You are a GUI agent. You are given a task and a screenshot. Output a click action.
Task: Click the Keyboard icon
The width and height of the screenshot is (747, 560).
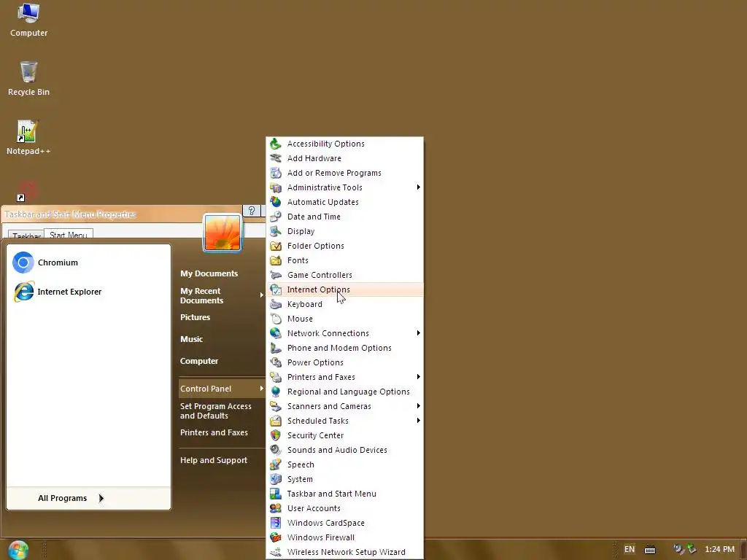tap(275, 304)
